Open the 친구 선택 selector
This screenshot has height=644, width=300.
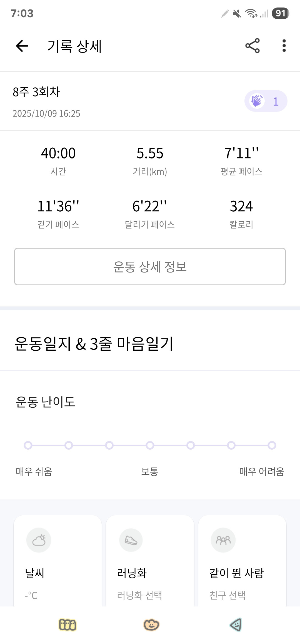tap(227, 595)
